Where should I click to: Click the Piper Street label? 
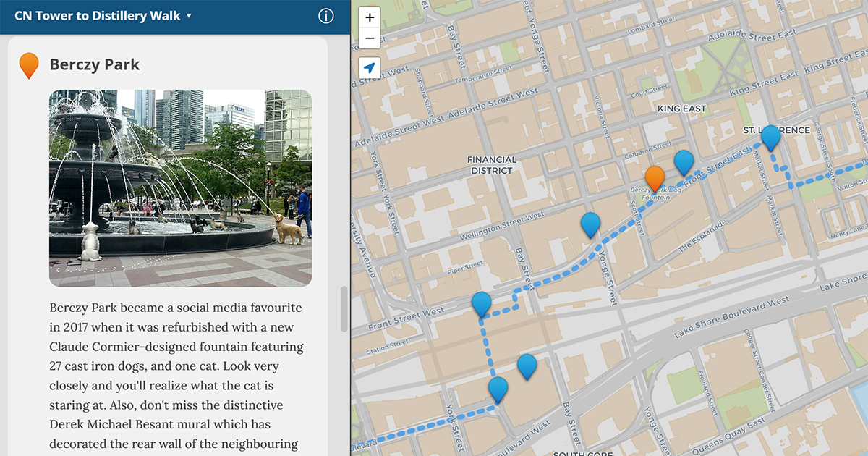(x=464, y=268)
